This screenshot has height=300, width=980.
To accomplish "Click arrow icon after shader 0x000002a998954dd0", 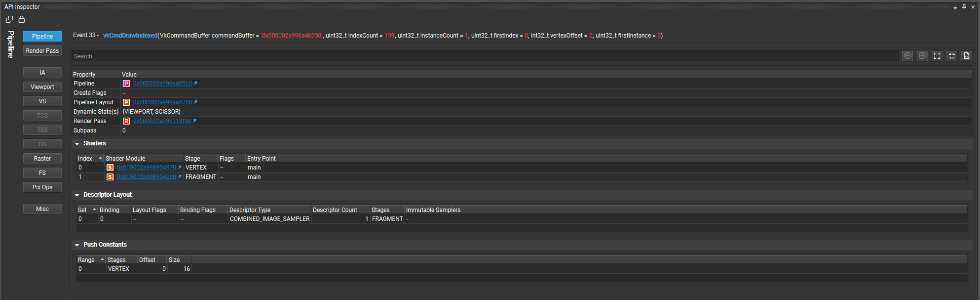I will 180,177.
